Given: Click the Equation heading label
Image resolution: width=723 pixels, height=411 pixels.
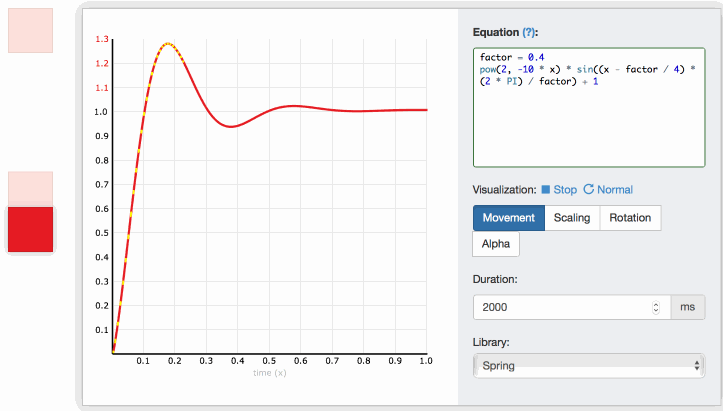Looking at the screenshot, I should click(x=496, y=32).
